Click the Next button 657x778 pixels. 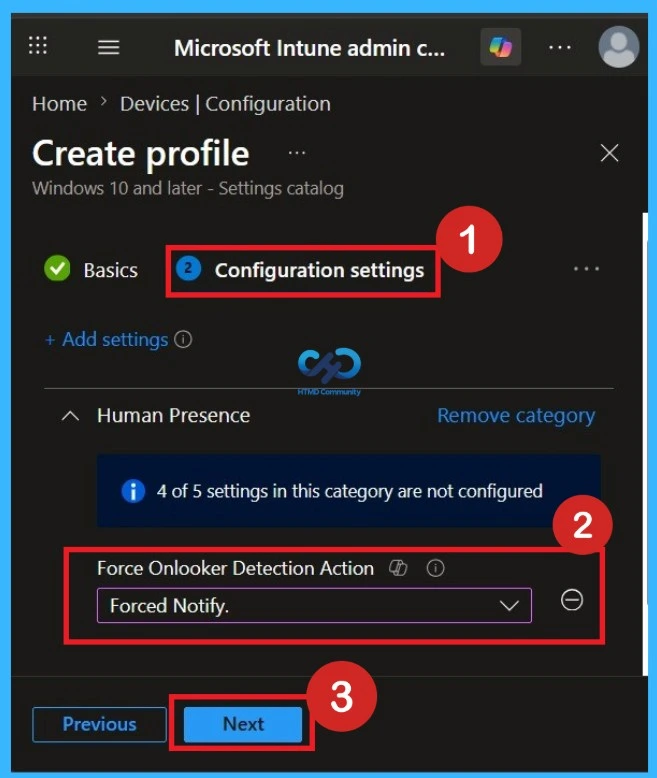click(243, 724)
